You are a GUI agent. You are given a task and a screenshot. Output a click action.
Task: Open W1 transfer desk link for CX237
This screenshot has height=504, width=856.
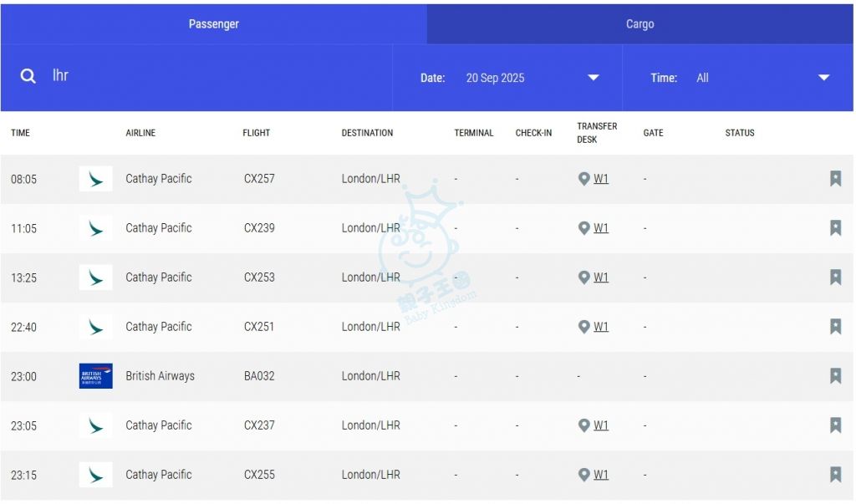click(601, 425)
